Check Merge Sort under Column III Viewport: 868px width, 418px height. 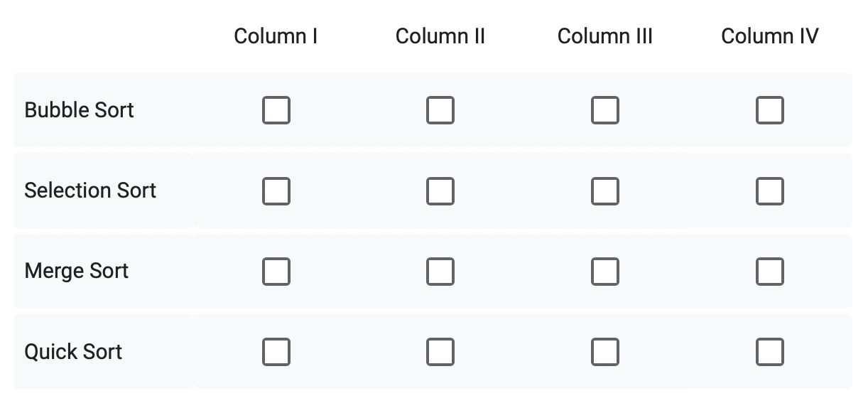pos(605,271)
